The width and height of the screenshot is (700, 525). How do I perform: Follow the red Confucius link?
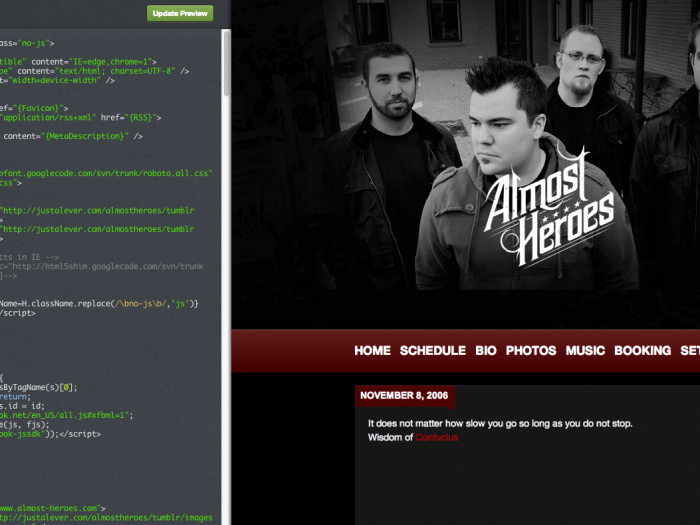437,438
